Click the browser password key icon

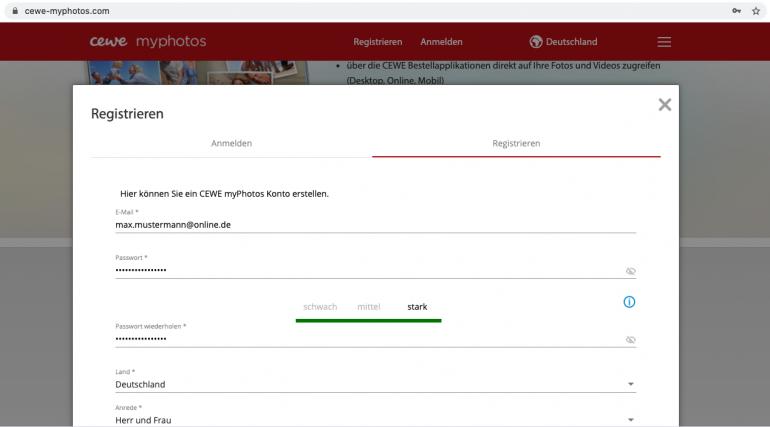pos(736,11)
